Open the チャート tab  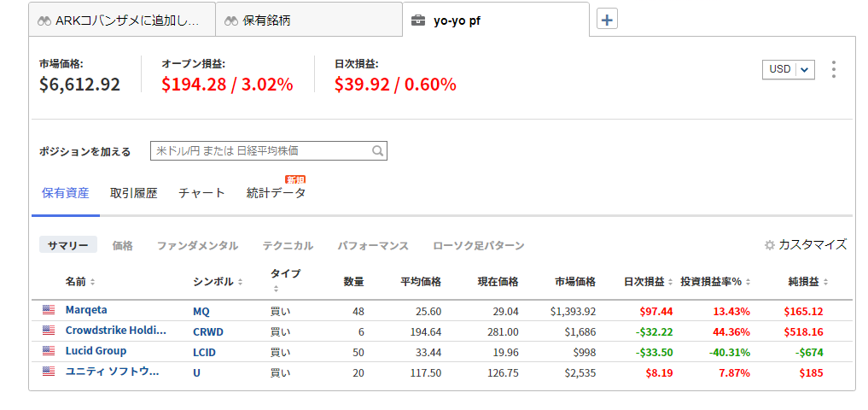point(202,193)
